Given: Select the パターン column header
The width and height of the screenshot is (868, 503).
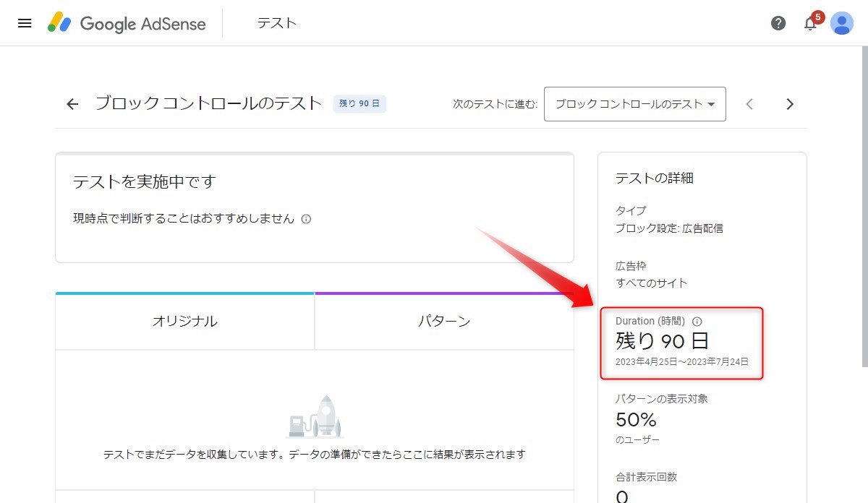Looking at the screenshot, I should [x=444, y=322].
